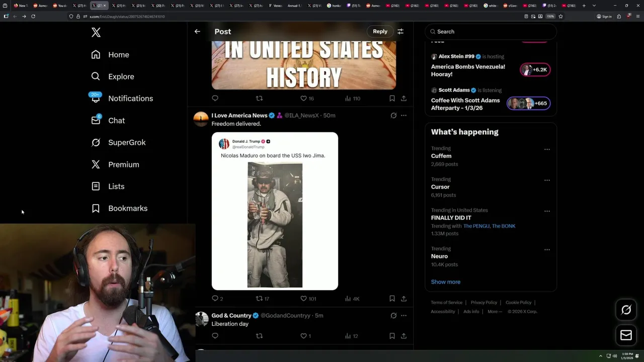Bookmark the Freedom delivered post
The width and height of the screenshot is (644, 362).
click(x=392, y=299)
